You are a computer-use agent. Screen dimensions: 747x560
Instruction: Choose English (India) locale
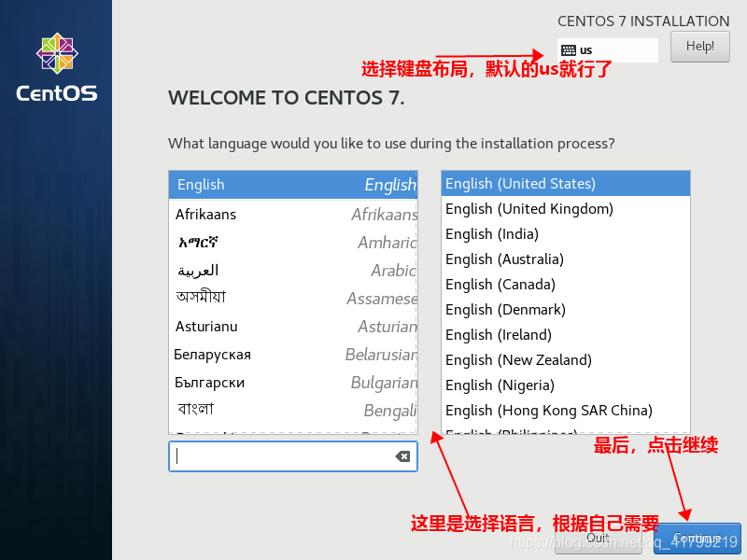click(566, 234)
